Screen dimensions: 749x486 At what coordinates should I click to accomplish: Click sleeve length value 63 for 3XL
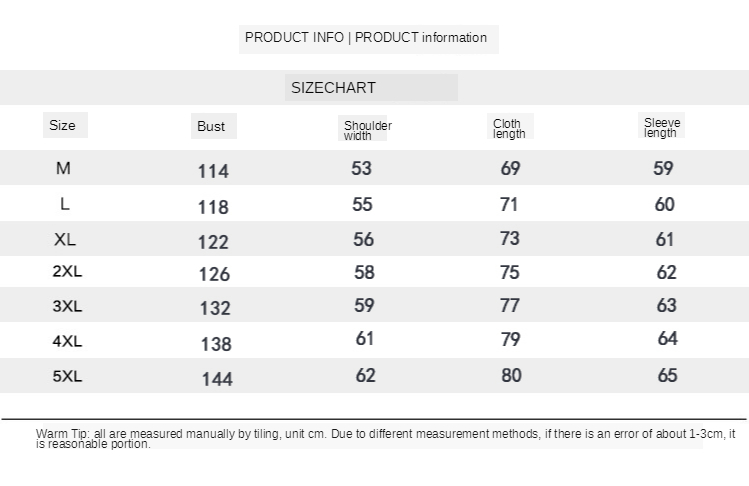(667, 305)
